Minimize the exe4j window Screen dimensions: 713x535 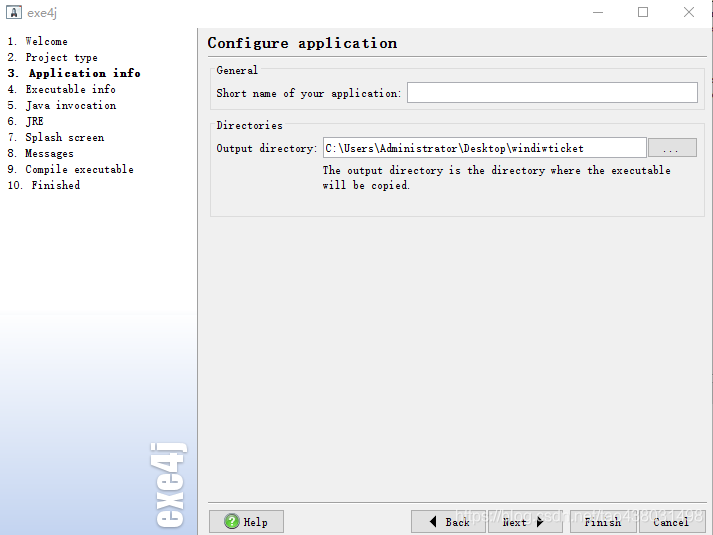tap(598, 12)
